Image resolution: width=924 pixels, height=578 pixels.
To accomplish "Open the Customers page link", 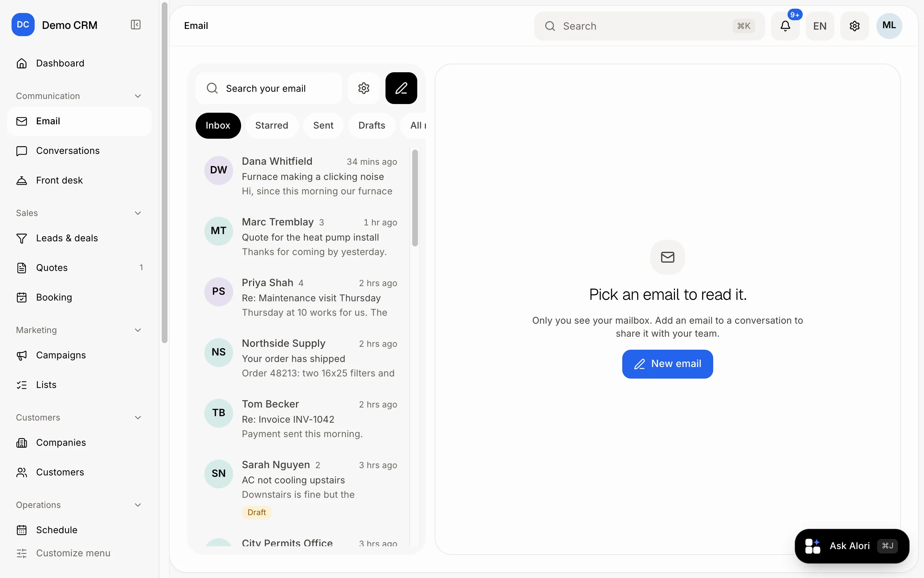I will (x=79, y=473).
